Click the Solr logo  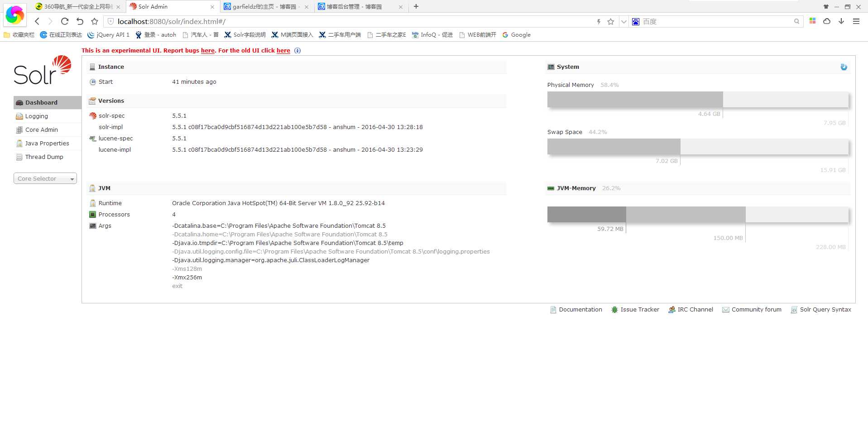43,70
